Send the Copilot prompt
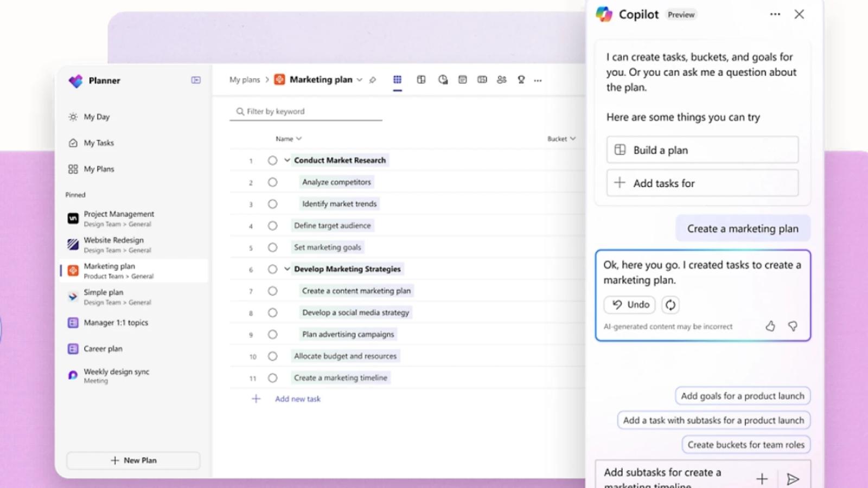The image size is (868, 488). [x=793, y=479]
